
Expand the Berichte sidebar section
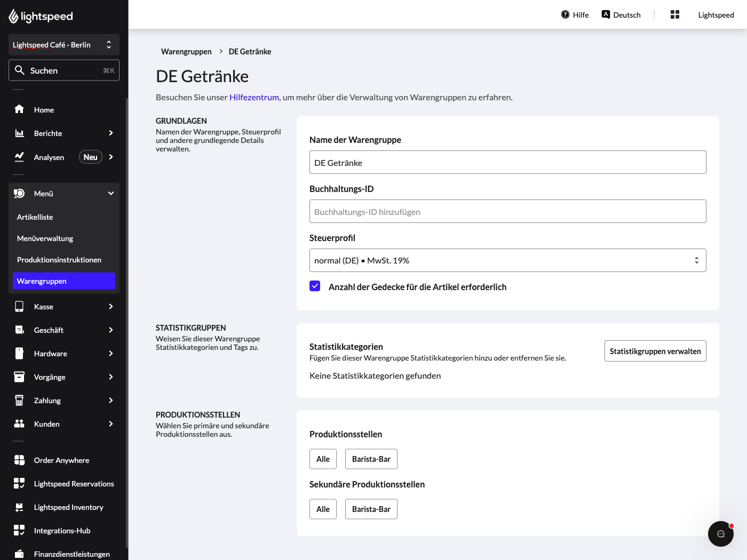(x=64, y=133)
